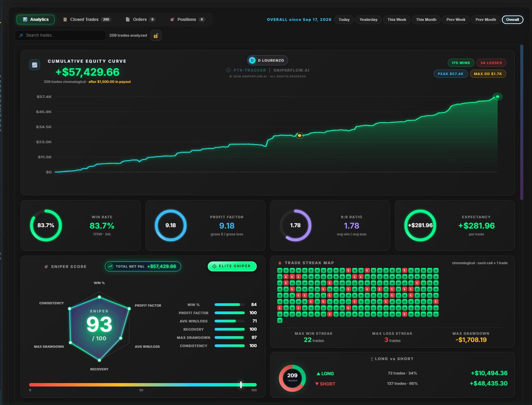Click the Avg Win/Loss progress bar
Screen dimensions: 532x405
click(229, 321)
